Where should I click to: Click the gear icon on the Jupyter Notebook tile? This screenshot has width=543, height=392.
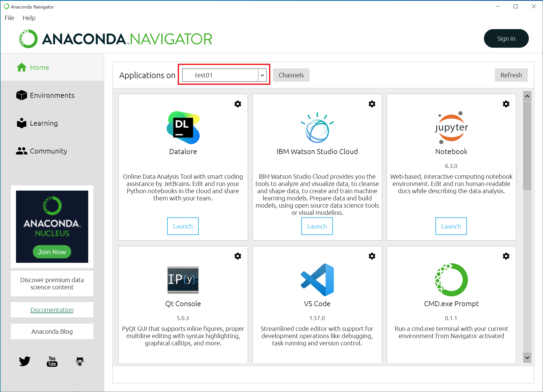tap(506, 104)
